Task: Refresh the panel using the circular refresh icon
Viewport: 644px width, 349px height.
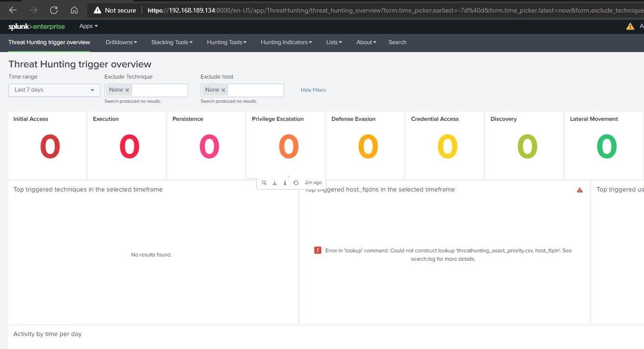Action: pyautogui.click(x=296, y=183)
